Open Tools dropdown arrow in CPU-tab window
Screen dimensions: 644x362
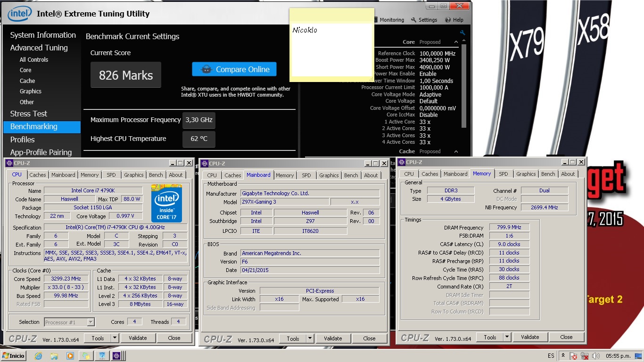[115, 338]
